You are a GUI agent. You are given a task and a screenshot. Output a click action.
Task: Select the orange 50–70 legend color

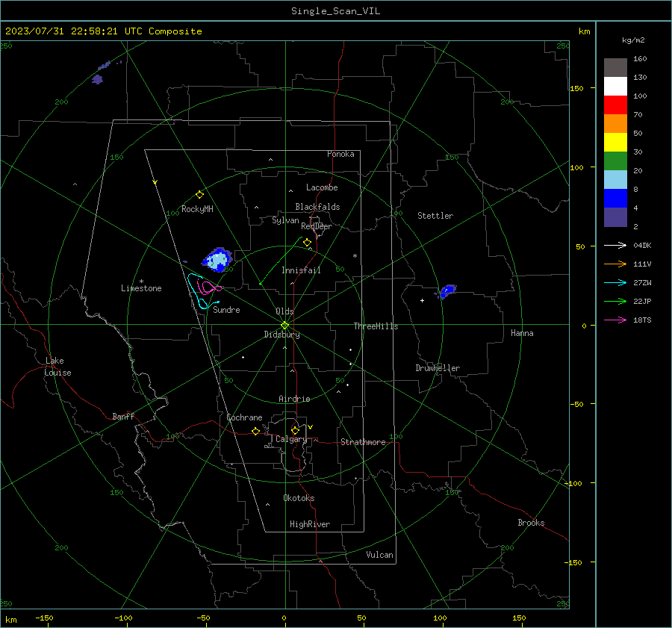tap(615, 124)
